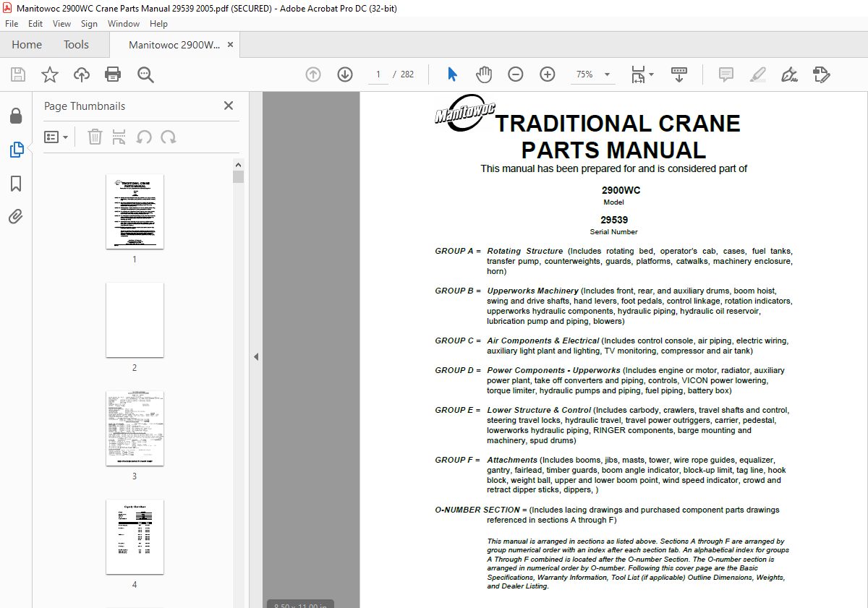Viewport: 868px width, 608px height.
Task: Click the TRADITIONAL CRANE title text
Action: [618, 124]
